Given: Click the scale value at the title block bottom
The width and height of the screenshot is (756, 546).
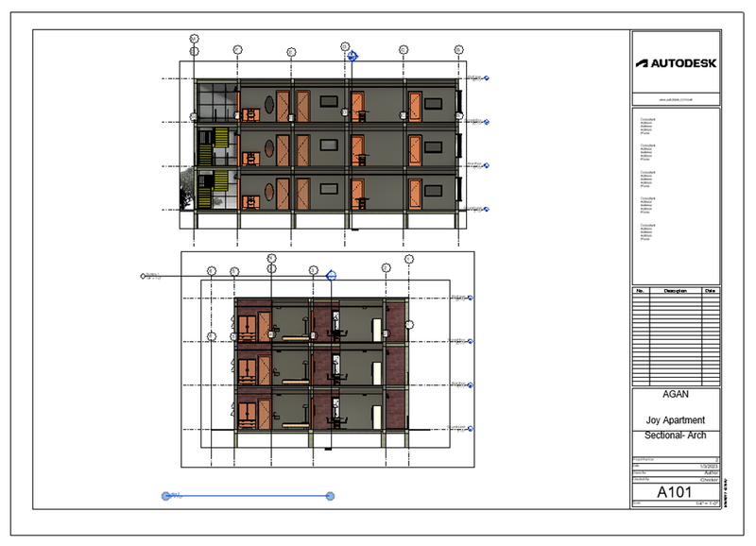Looking at the screenshot, I should [x=707, y=503].
